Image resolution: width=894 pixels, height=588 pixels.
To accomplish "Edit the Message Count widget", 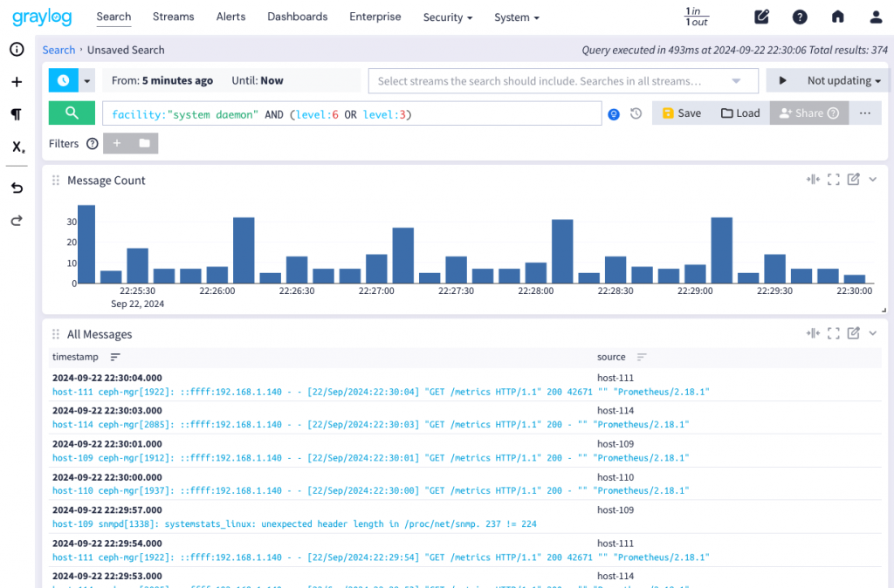I will coord(854,180).
